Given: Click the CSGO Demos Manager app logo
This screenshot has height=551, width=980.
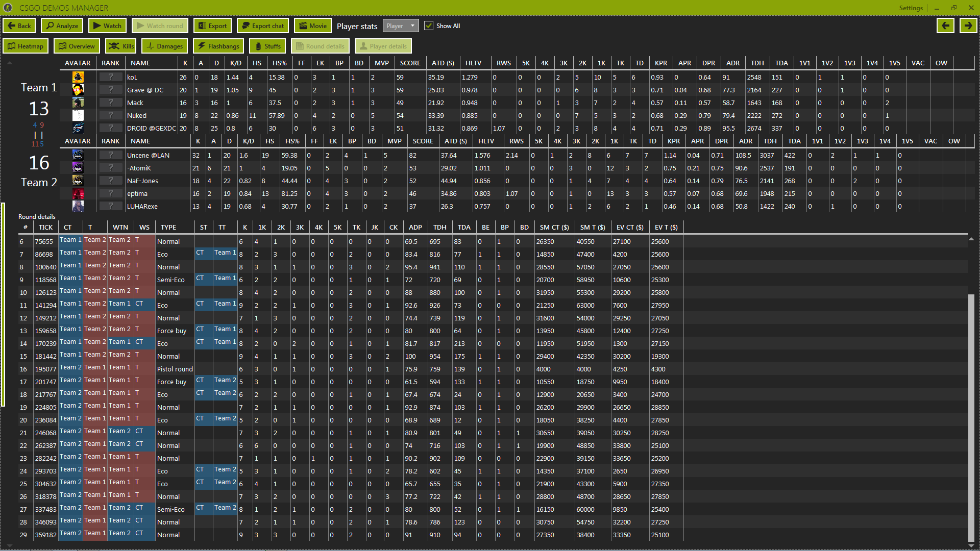Looking at the screenshot, I should coord(8,8).
